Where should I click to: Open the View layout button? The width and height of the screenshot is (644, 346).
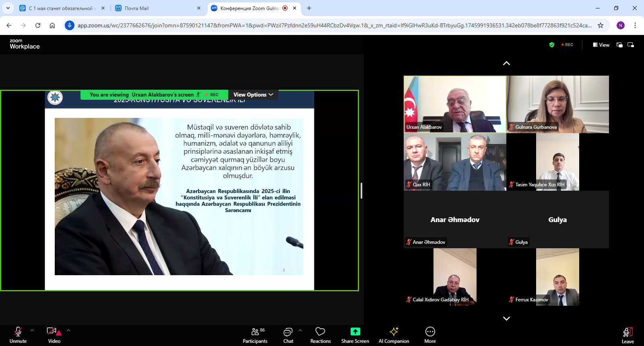(601, 45)
